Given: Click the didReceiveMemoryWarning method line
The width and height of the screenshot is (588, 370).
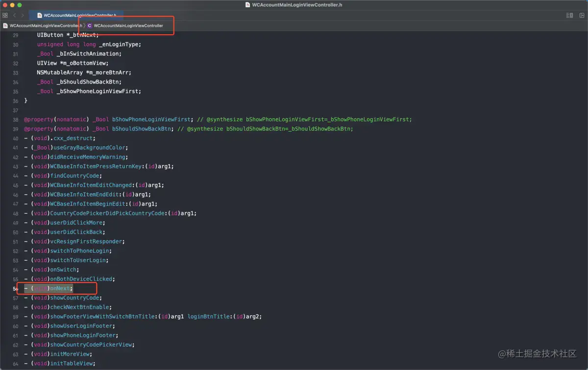Looking at the screenshot, I should (76, 157).
